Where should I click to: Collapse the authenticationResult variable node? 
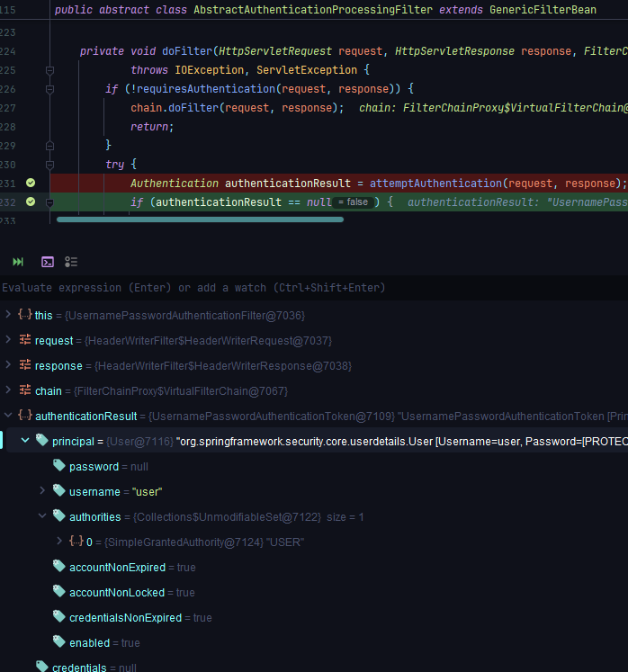coord(8,416)
